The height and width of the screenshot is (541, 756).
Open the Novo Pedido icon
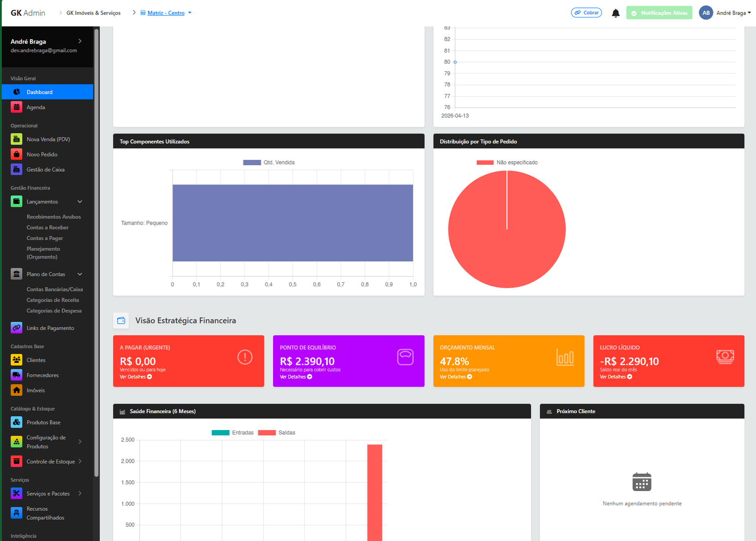point(17,154)
